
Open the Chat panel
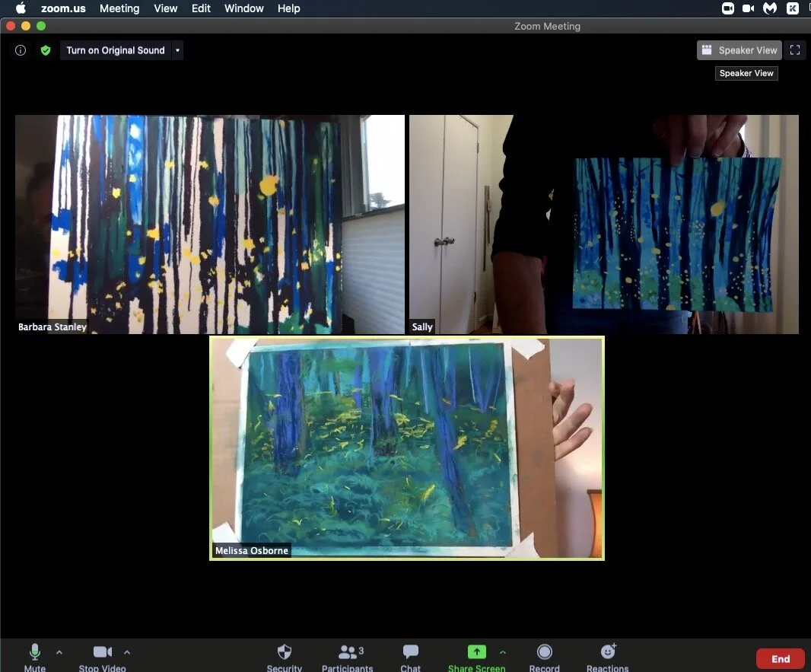pyautogui.click(x=410, y=654)
